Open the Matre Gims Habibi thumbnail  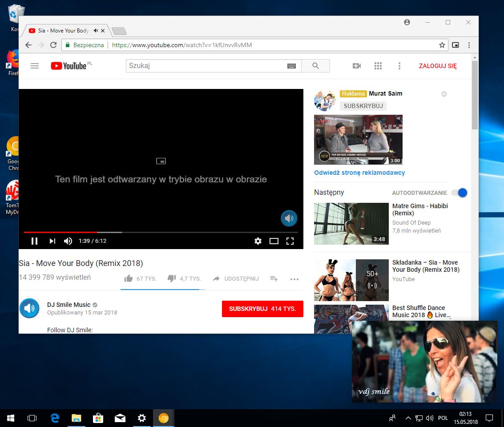tap(351, 224)
